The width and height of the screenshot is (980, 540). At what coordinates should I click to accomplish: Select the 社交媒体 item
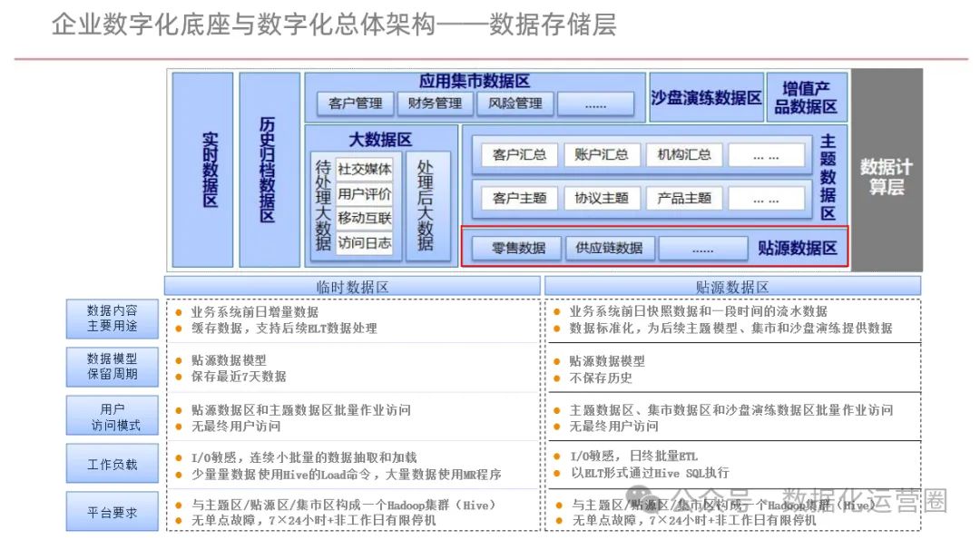tap(365, 170)
